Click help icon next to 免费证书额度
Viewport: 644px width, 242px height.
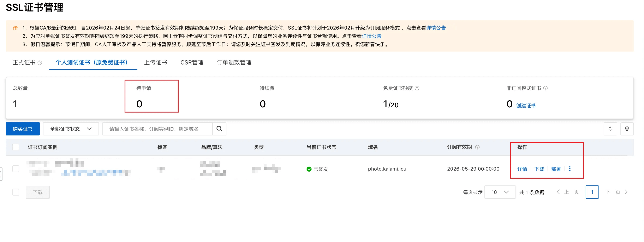pyautogui.click(x=417, y=88)
